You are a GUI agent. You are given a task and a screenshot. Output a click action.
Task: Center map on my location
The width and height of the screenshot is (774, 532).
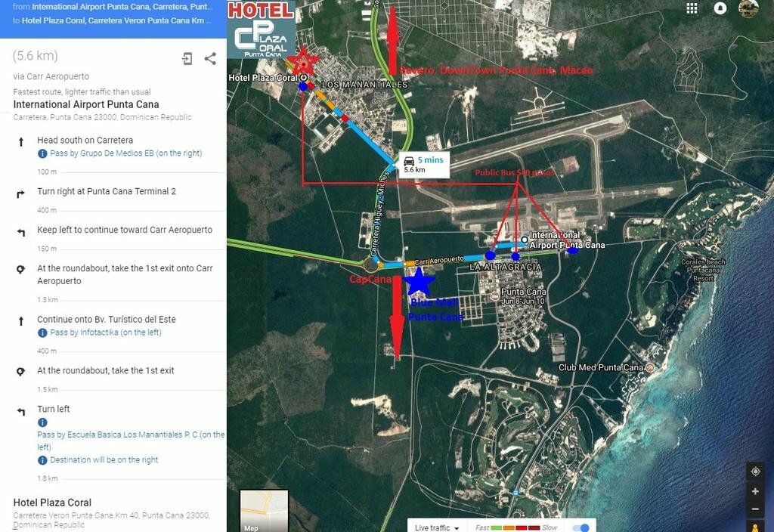[x=755, y=472]
